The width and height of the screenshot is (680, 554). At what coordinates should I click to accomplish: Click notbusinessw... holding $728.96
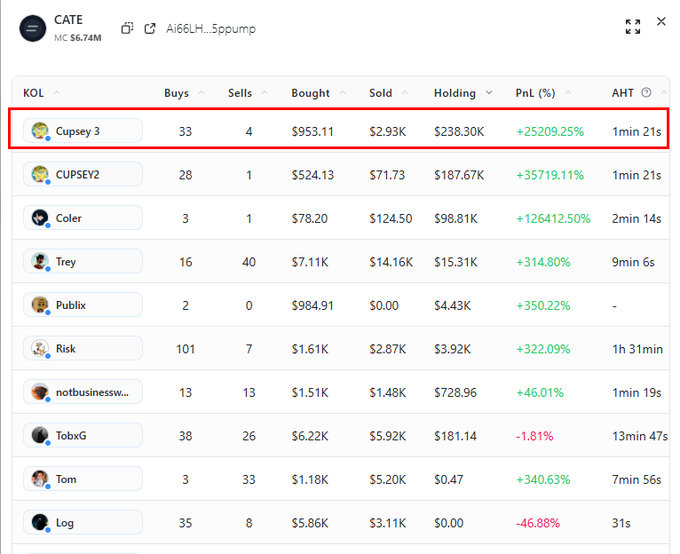[455, 393]
